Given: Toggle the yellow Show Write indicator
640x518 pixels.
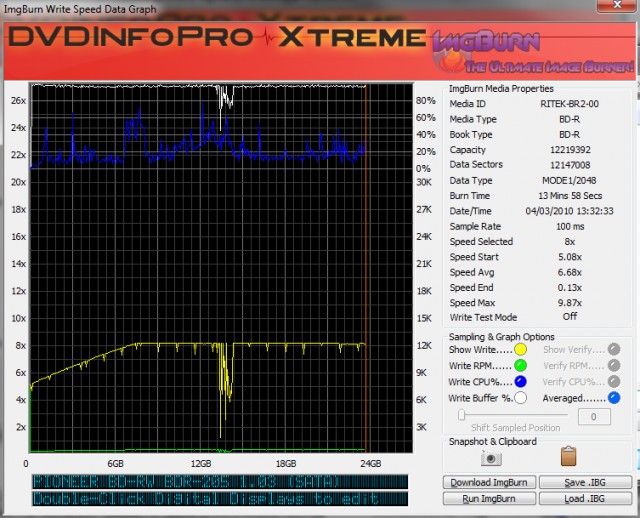Looking at the screenshot, I should click(x=520, y=350).
